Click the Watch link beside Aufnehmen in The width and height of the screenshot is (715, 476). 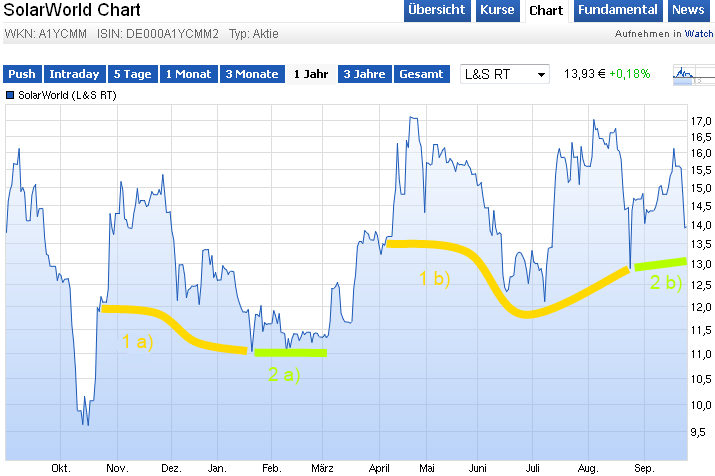coord(699,34)
